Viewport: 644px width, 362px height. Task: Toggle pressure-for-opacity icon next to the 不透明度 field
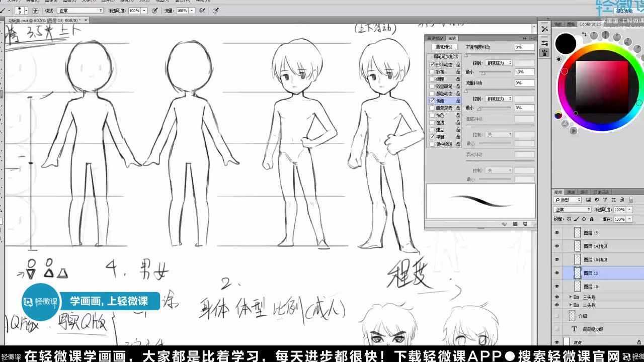155,11
